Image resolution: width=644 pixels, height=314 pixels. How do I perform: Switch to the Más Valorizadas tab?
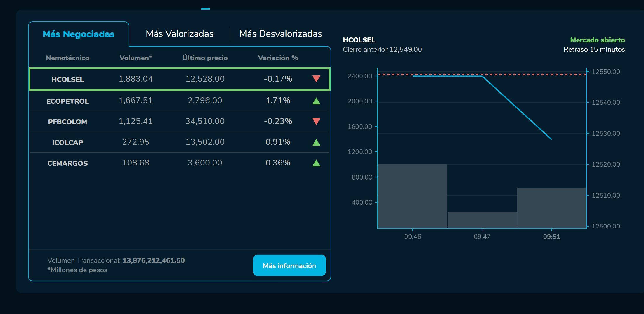180,34
